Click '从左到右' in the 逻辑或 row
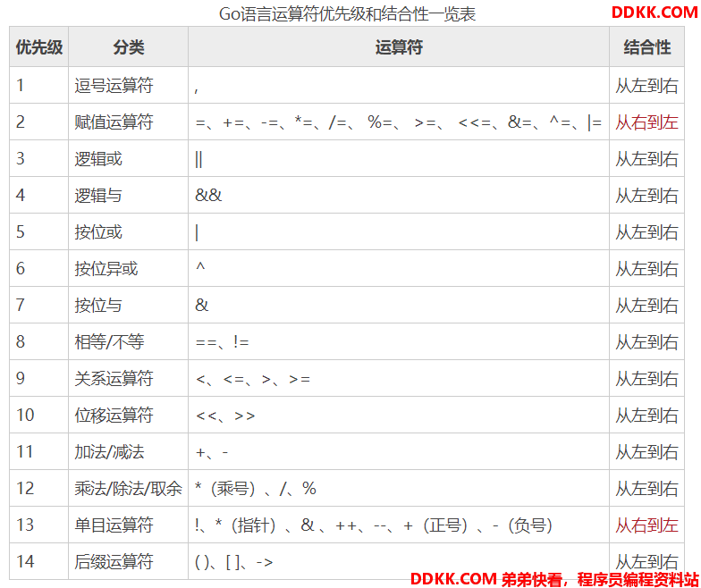This screenshot has height=588, width=701. coord(646,159)
